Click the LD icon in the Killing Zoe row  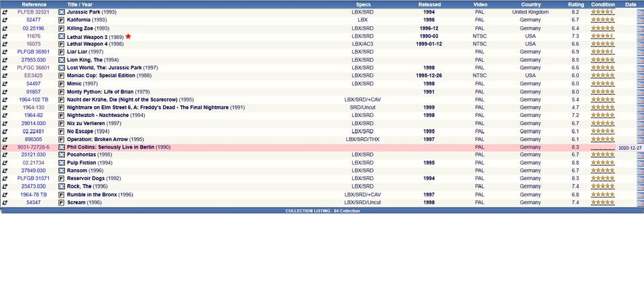tap(5, 28)
